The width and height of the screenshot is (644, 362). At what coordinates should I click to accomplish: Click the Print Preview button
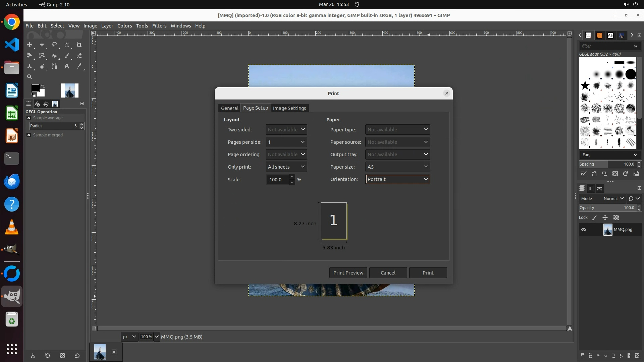pos(348,273)
